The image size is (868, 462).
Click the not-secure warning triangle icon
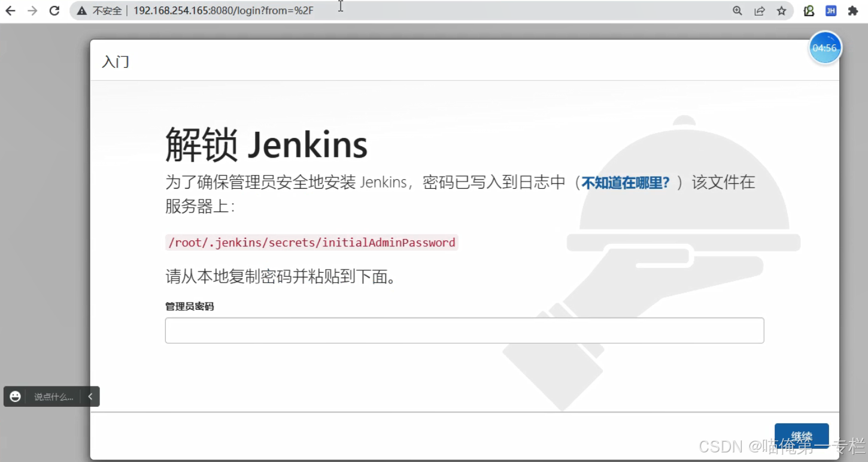[x=82, y=11]
